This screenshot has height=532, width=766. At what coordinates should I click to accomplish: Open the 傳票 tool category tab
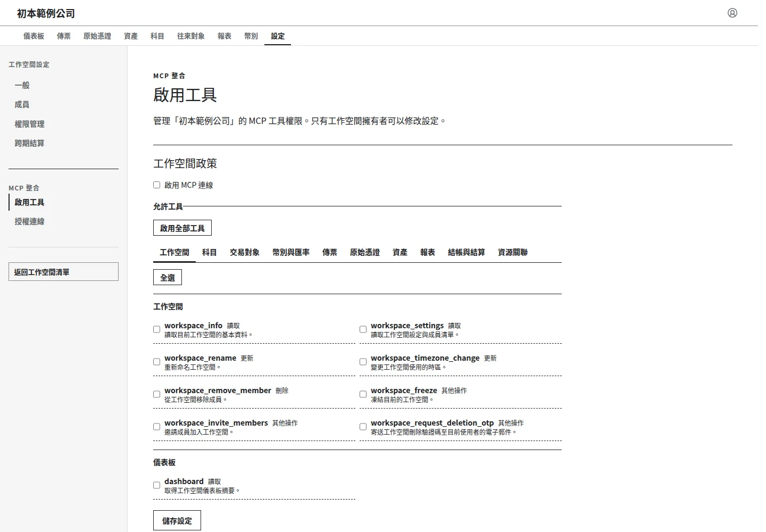330,253
